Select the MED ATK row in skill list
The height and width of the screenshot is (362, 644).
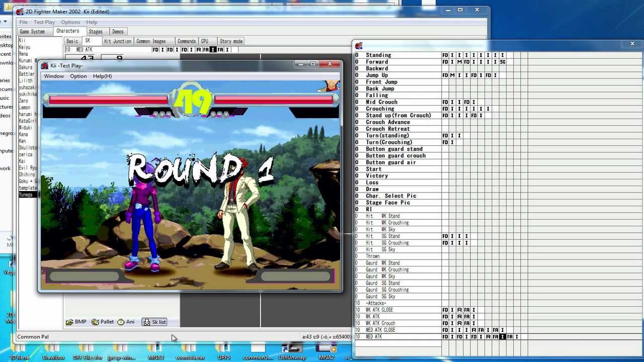point(397,337)
